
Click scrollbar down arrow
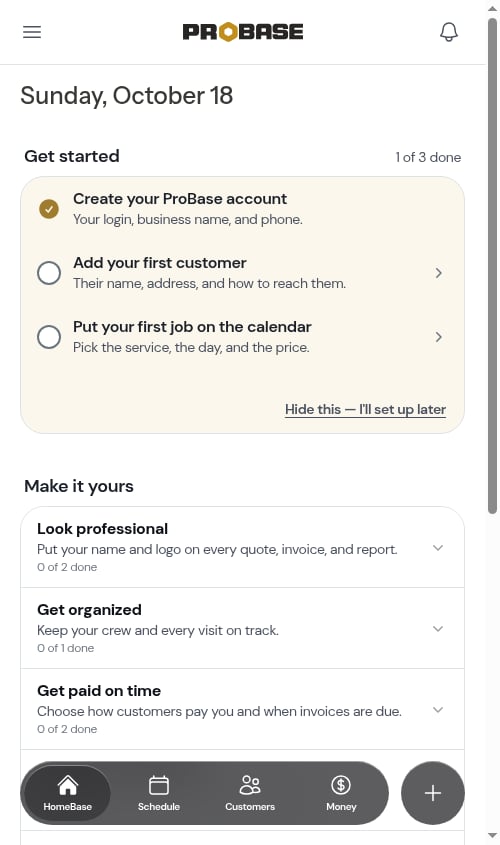point(492,836)
